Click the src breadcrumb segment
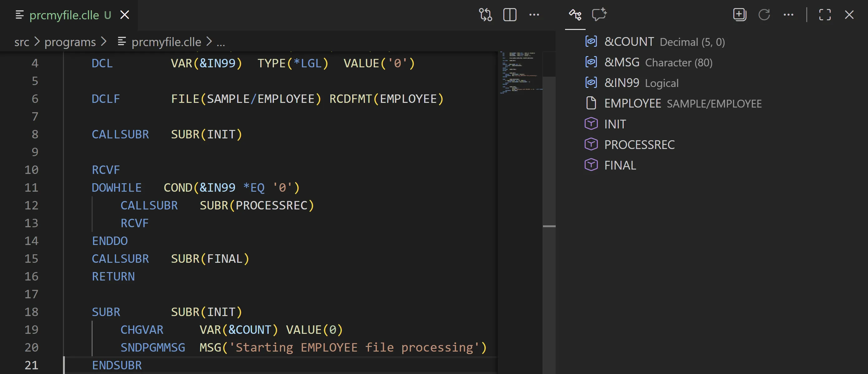 click(22, 42)
